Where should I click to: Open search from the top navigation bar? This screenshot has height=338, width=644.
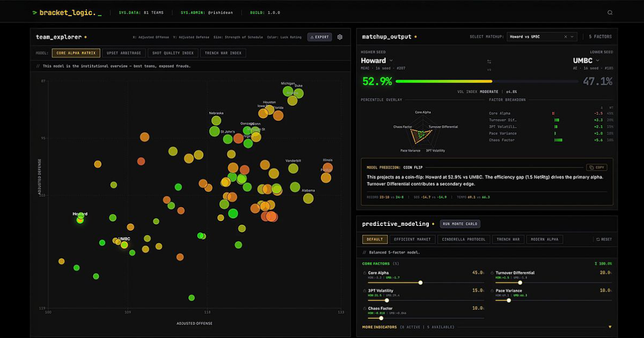(x=609, y=11)
